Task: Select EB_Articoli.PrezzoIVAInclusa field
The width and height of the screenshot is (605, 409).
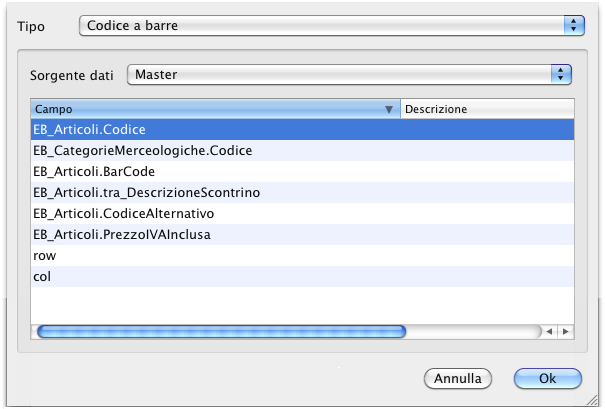Action: point(122,234)
